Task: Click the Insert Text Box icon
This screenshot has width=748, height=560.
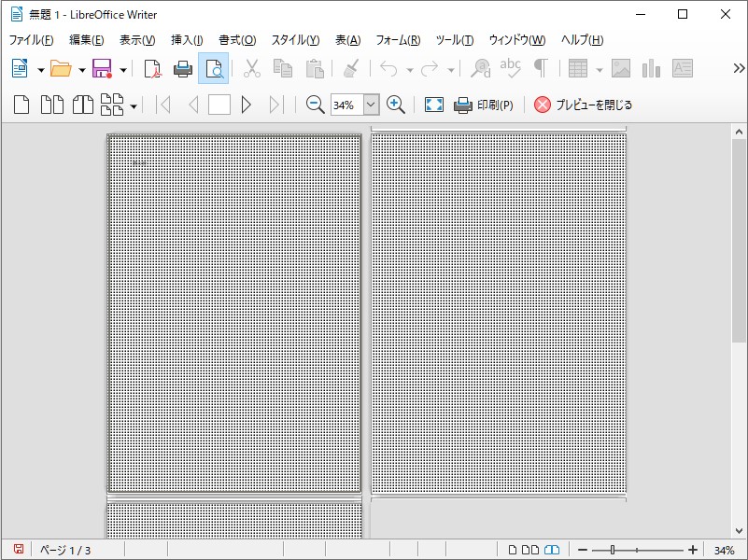Action: pyautogui.click(x=683, y=69)
